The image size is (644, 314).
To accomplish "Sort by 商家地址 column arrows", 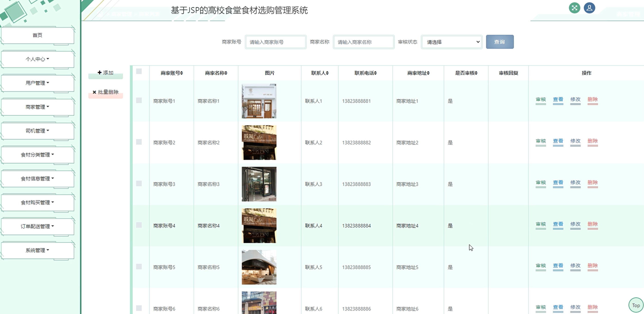I will [428, 73].
